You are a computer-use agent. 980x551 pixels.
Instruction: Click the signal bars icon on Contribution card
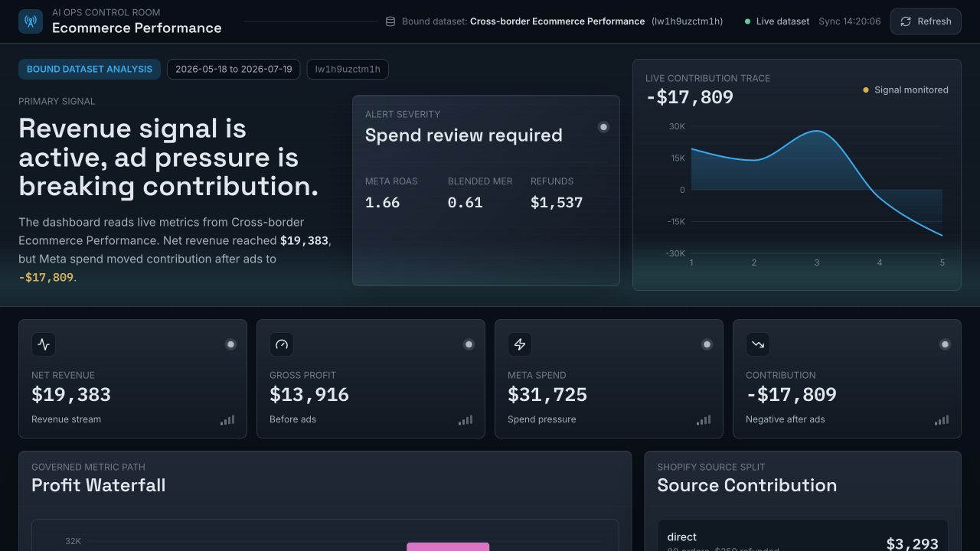coord(942,420)
